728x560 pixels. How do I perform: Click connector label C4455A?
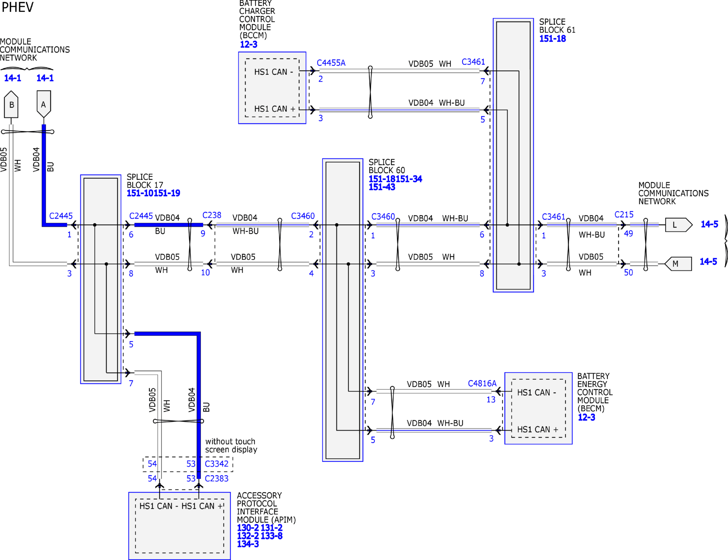pos(331,63)
